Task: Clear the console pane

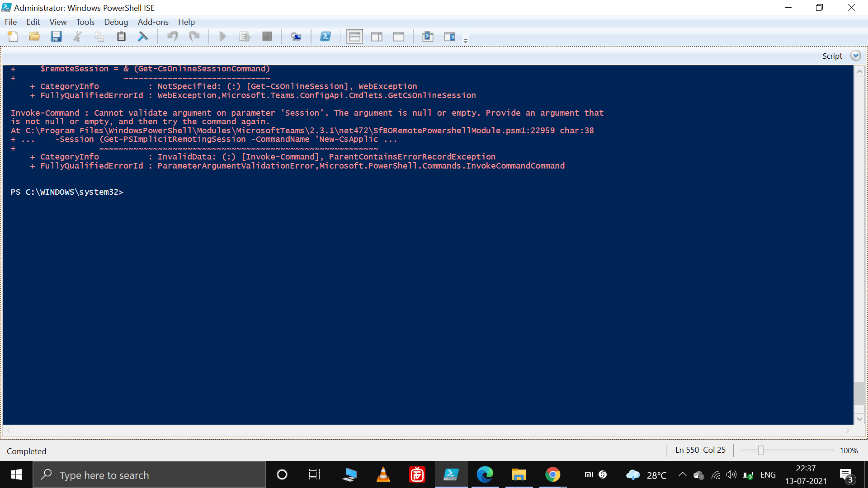Action: tap(143, 37)
